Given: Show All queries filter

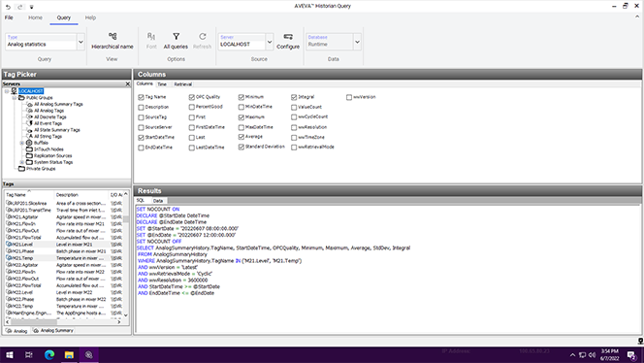Looking at the screenshot, I should 176,41.
